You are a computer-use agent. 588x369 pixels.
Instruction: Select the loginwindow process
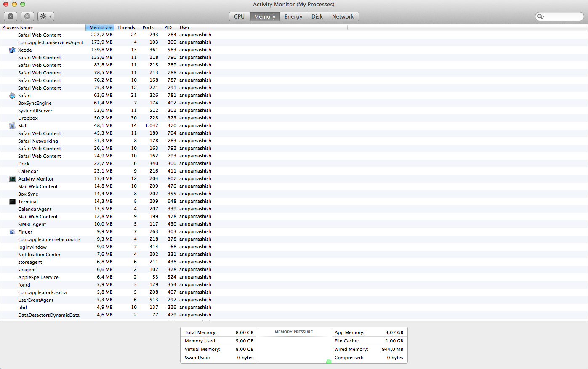[294, 247]
